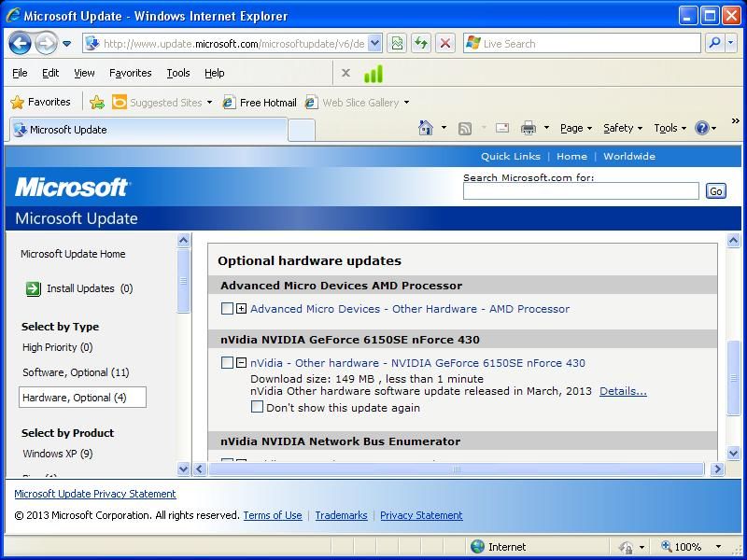Show more command bar items chevron

point(735,121)
